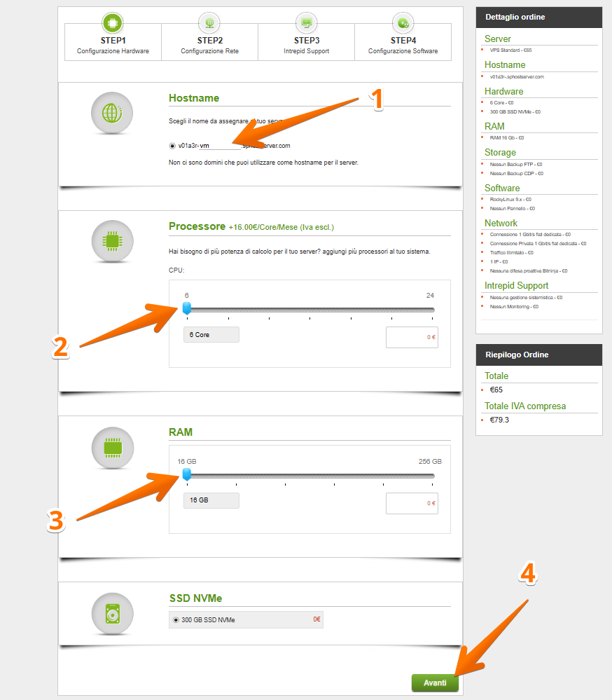Click the STEP2 network globe icon
The height and width of the screenshot is (700, 612).
[x=209, y=23]
